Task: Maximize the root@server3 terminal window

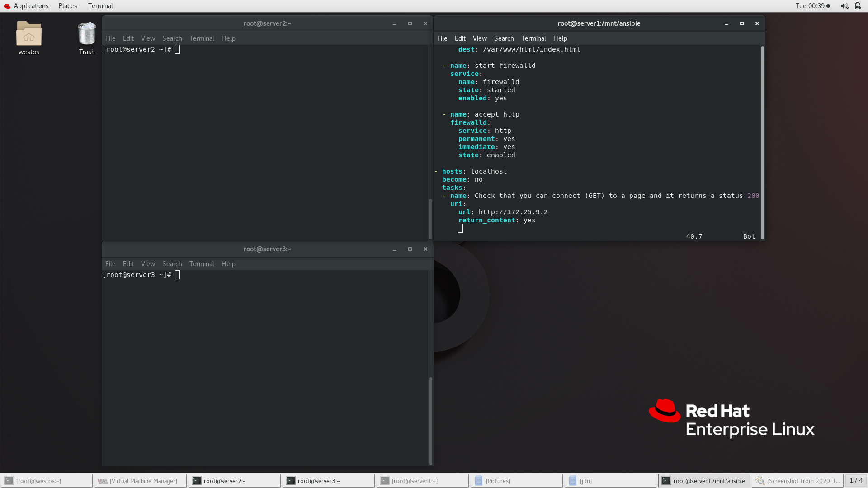Action: [410, 249]
